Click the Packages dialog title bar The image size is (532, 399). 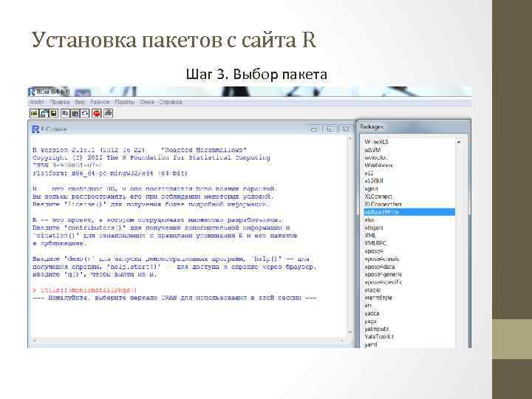[414, 126]
